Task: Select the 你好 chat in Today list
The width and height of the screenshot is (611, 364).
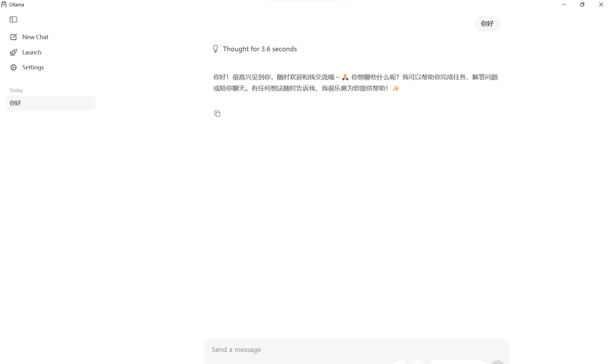Action: tap(51, 103)
